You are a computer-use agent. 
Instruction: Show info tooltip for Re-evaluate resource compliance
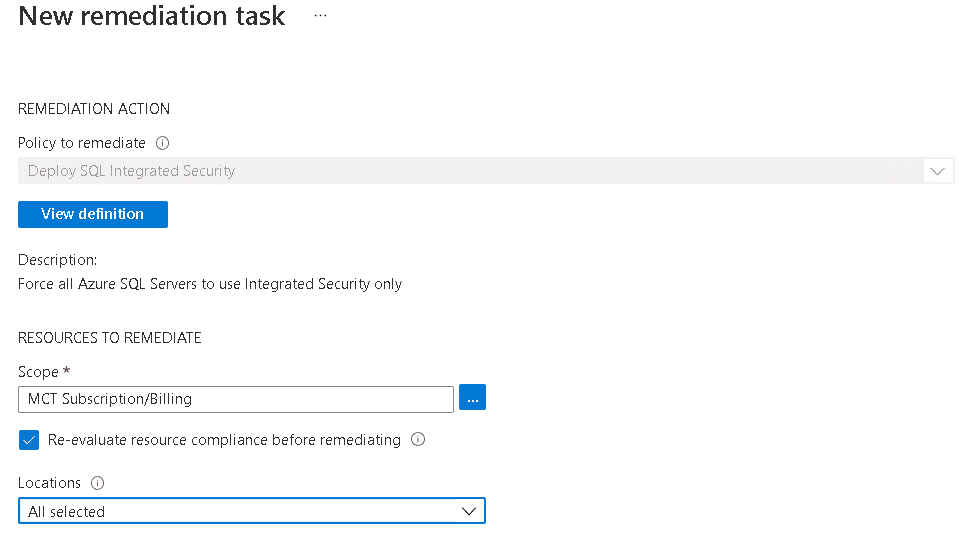point(418,439)
